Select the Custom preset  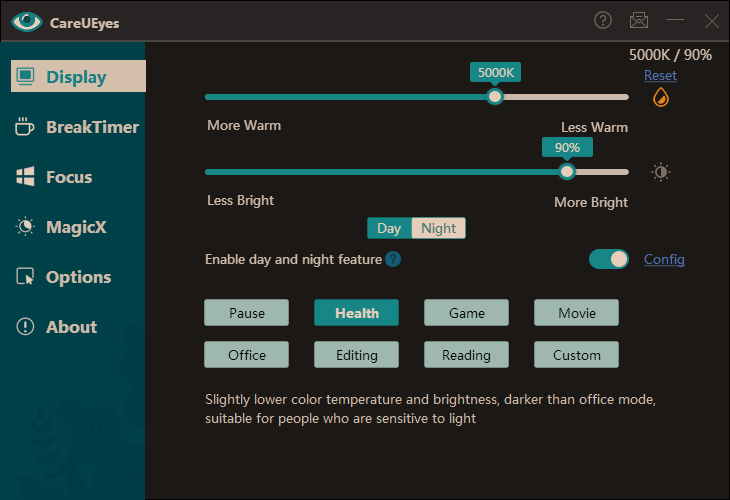pyautogui.click(x=576, y=355)
